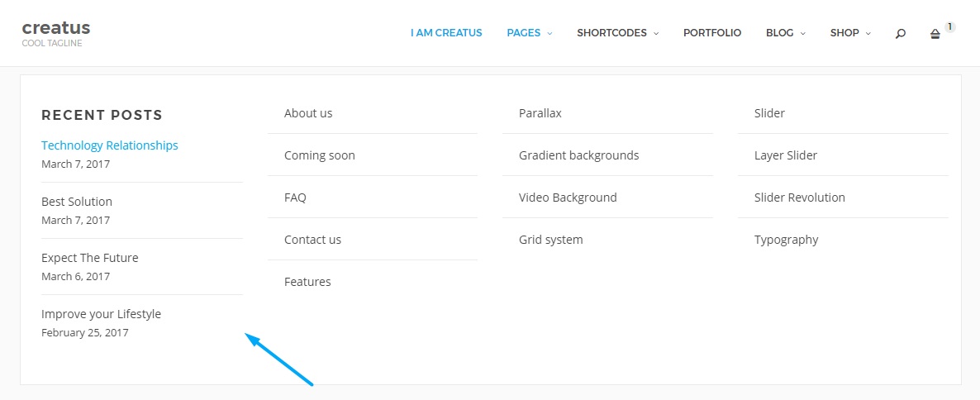Open the Gradient backgrounds page
980x400 pixels.
click(x=578, y=155)
